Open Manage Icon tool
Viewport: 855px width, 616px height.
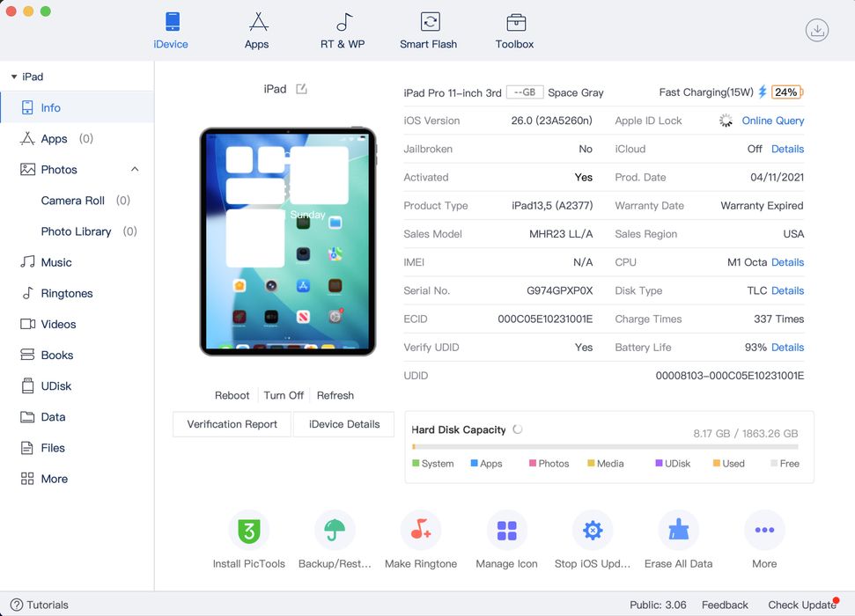(506, 530)
